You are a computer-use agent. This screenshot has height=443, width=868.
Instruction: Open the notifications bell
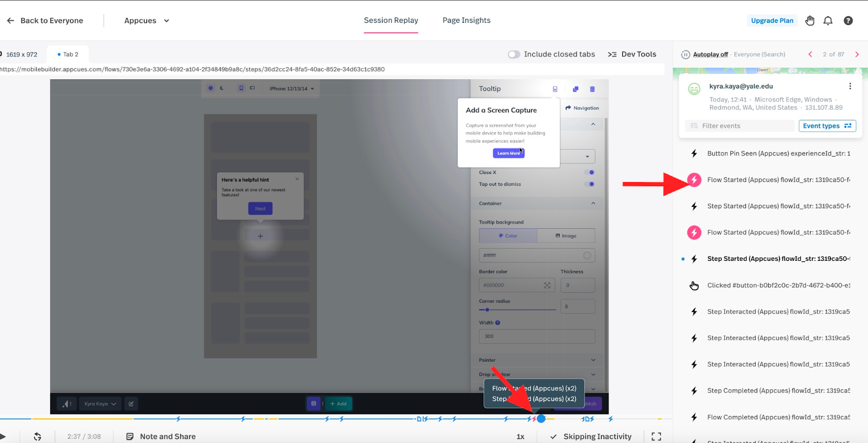tap(828, 21)
